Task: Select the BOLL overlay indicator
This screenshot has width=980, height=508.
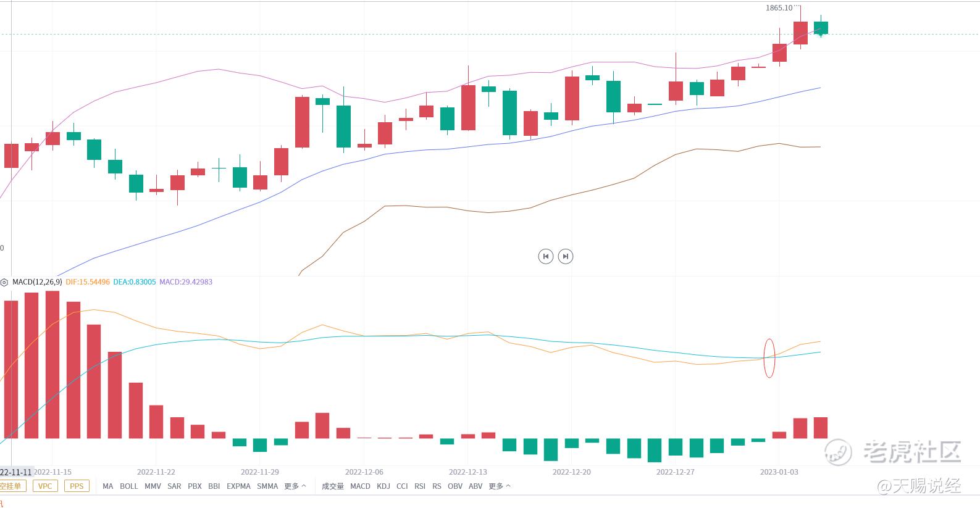Action: point(128,486)
